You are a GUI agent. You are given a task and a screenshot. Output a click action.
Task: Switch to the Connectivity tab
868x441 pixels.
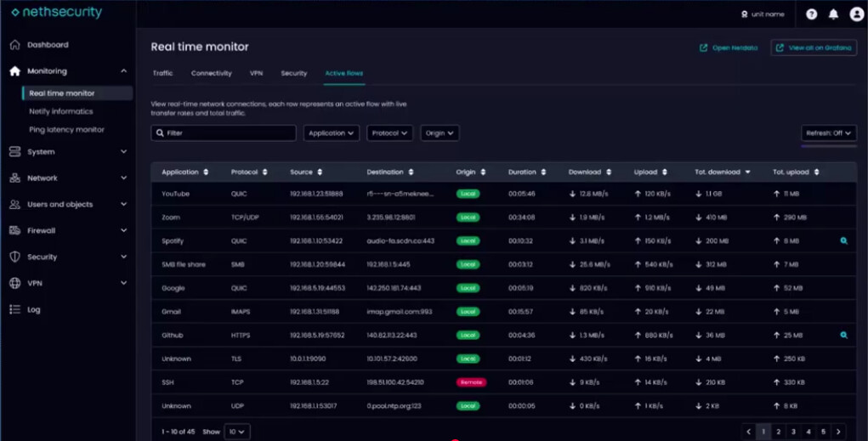[211, 74]
